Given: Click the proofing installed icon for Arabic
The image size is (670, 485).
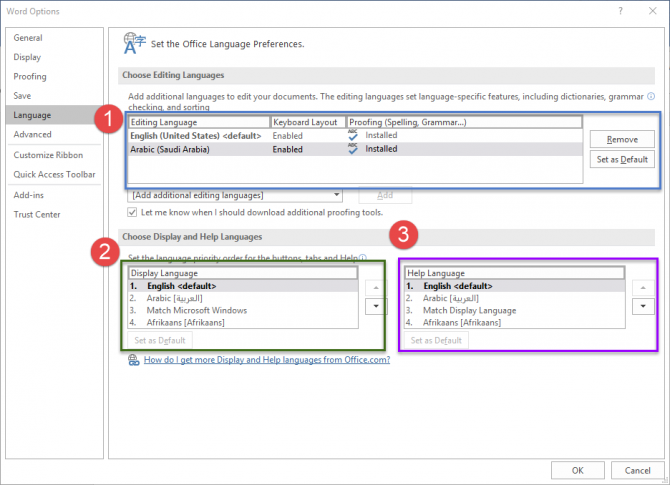Looking at the screenshot, I should 353,149.
